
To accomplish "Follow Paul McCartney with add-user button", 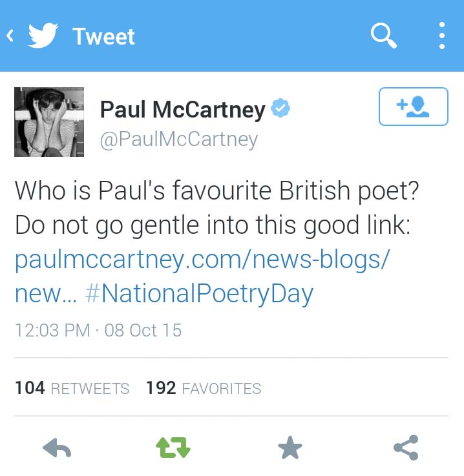I will (x=413, y=107).
